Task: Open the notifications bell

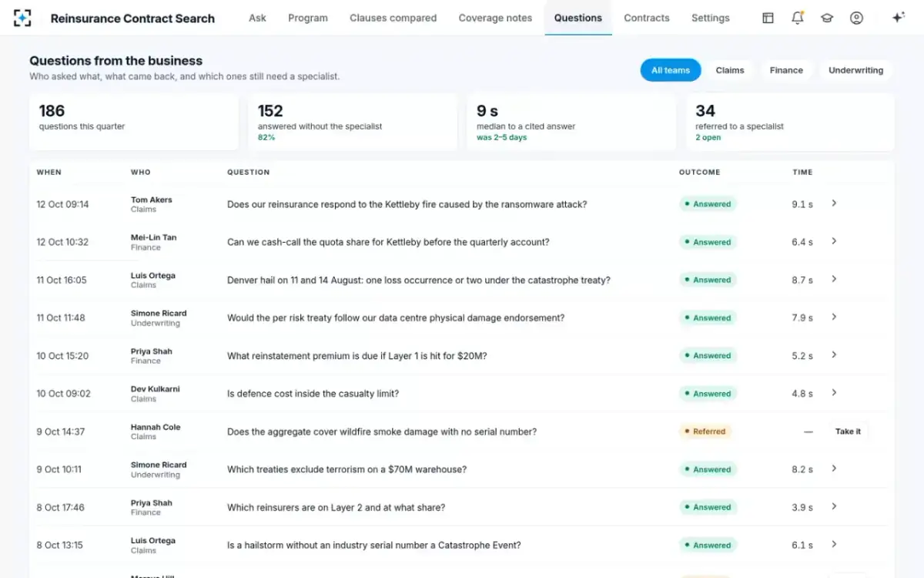Action: (798, 18)
